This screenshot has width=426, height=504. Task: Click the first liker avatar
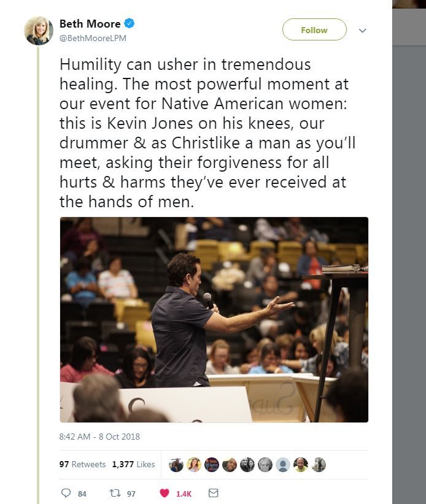[176, 465]
